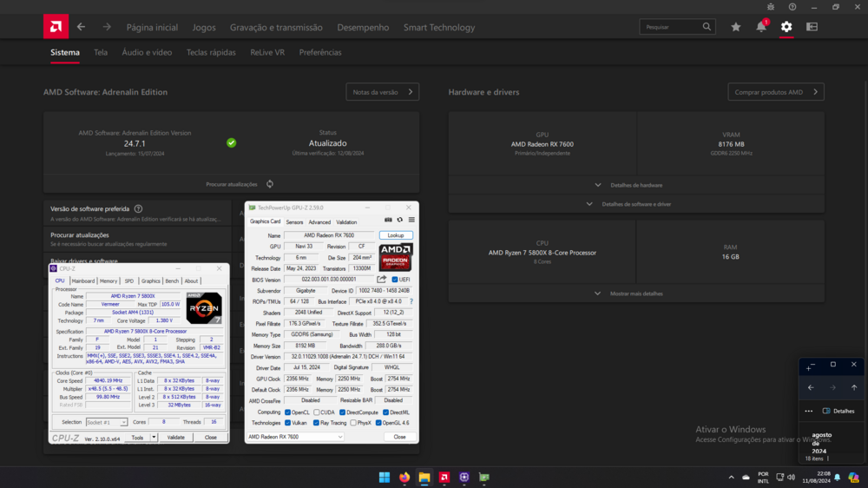Click the AMD logo home icon
This screenshot has height=488, width=868.
click(x=56, y=27)
